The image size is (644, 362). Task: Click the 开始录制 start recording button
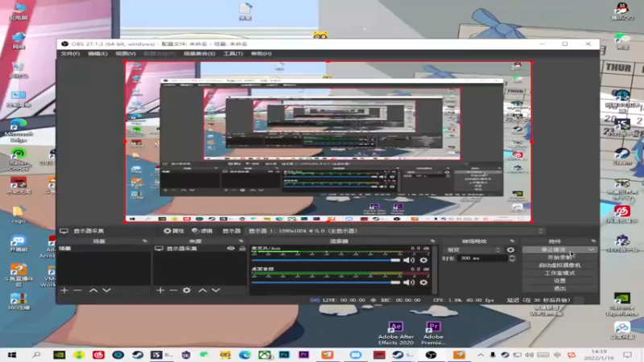(x=559, y=257)
